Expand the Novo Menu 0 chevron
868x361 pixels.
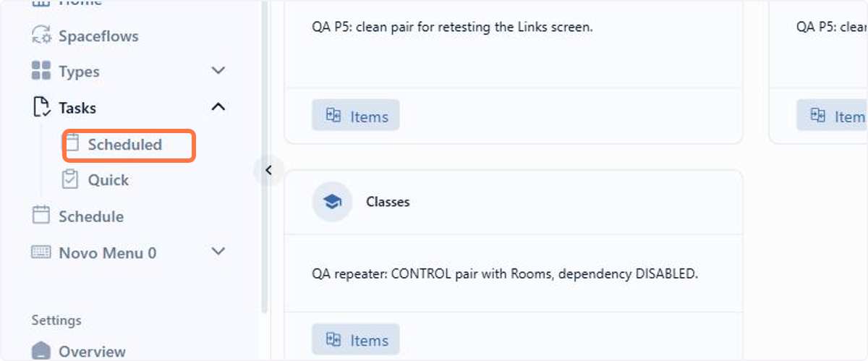coord(218,252)
